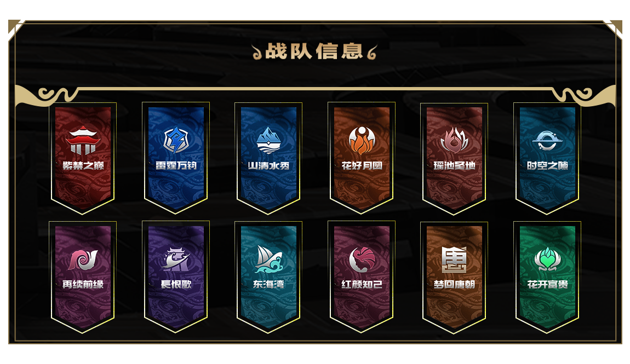Open the 紫禁之巅 team name label
This screenshot has width=630, height=364.
(x=83, y=165)
